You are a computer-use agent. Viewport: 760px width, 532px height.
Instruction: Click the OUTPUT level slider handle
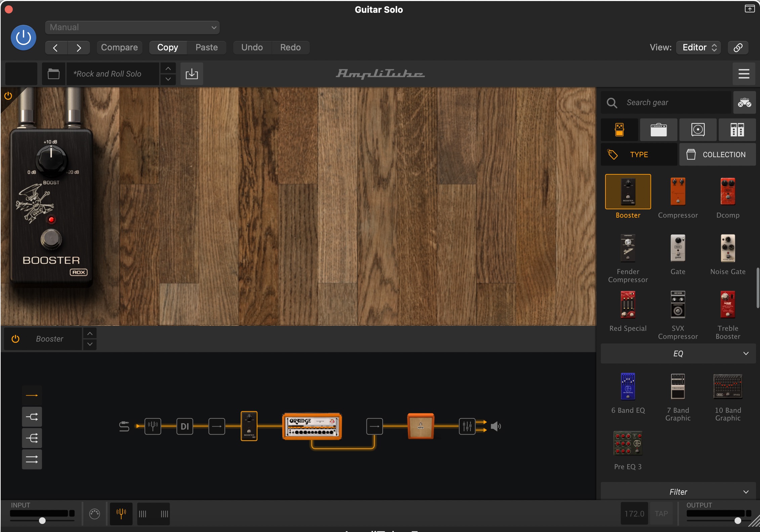(738, 521)
